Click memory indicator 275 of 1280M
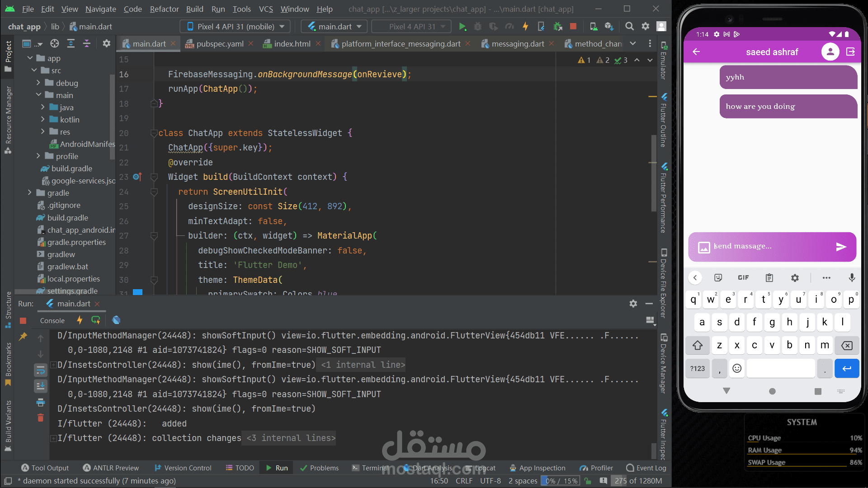 click(x=638, y=481)
